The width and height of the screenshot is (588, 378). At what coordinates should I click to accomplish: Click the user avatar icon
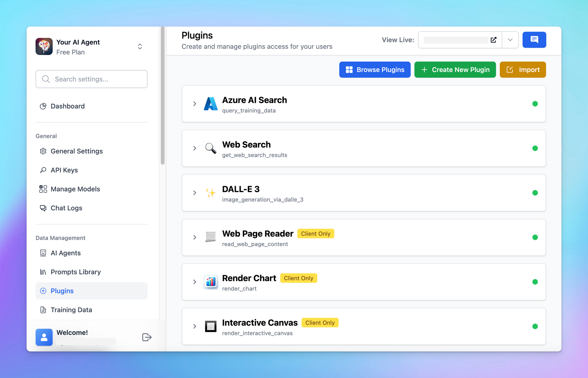[44, 337]
